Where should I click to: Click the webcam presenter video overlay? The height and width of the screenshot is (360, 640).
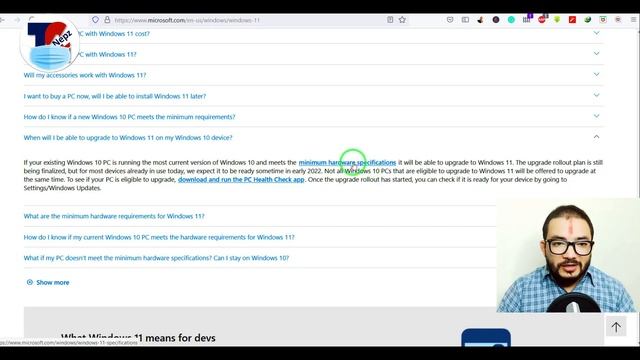coord(567,256)
